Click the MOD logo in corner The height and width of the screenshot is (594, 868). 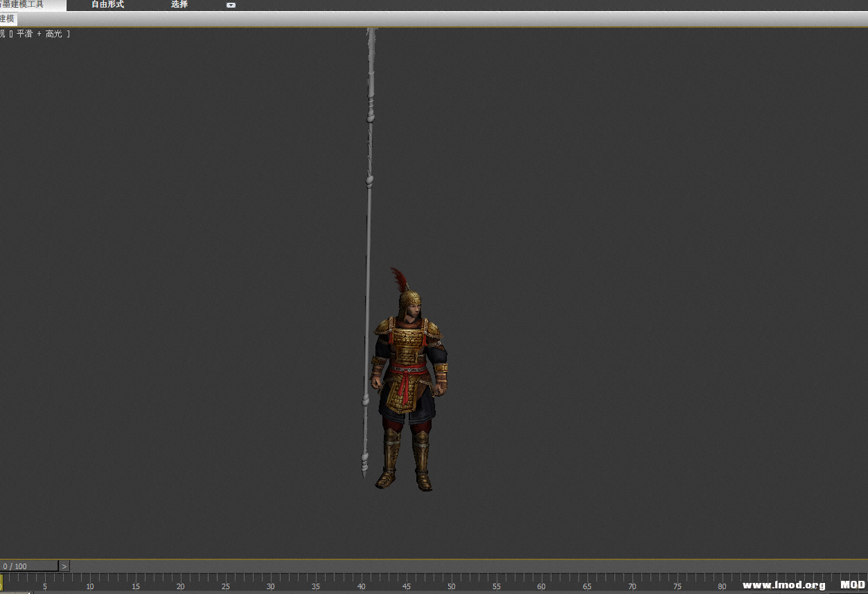pyautogui.click(x=852, y=585)
